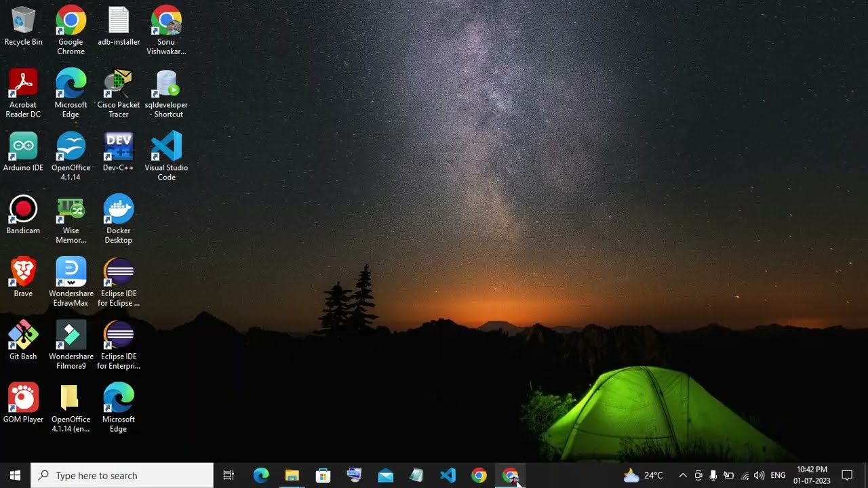868x488 pixels.
Task: Click the microphone tray icon
Action: 713,476
